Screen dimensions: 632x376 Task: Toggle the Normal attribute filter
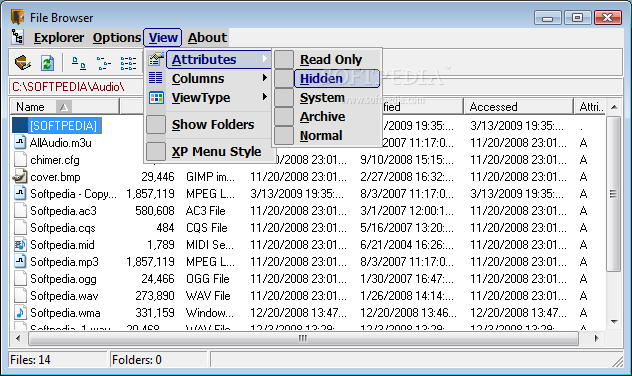click(327, 135)
